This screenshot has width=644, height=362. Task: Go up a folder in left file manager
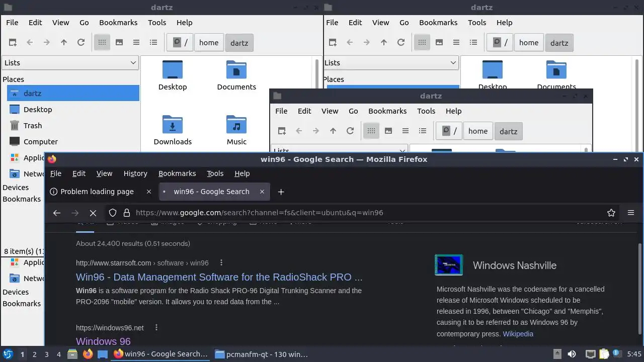click(x=64, y=43)
